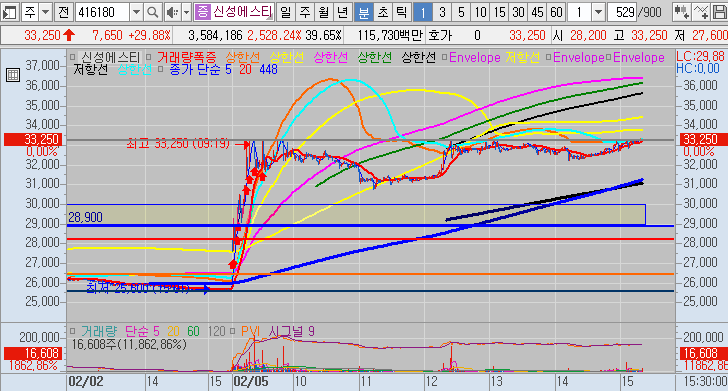Image resolution: width=728 pixels, height=391 pixels.
Task: Click the opening price 28,200 value
Action: [589, 35]
